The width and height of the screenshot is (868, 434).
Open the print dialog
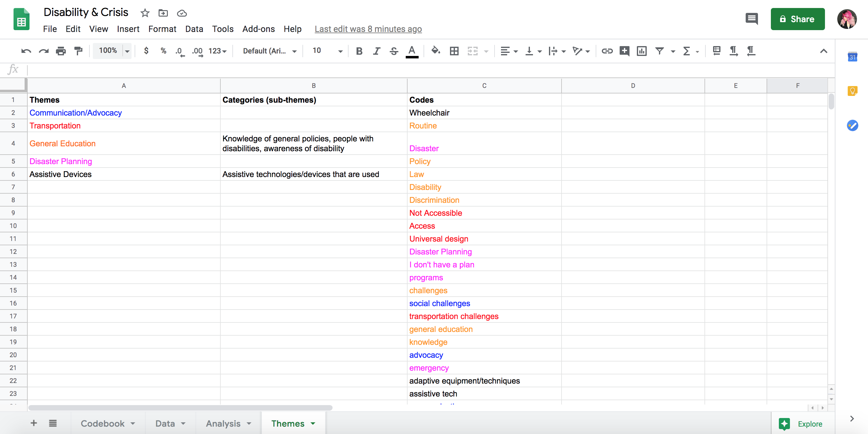click(x=61, y=51)
